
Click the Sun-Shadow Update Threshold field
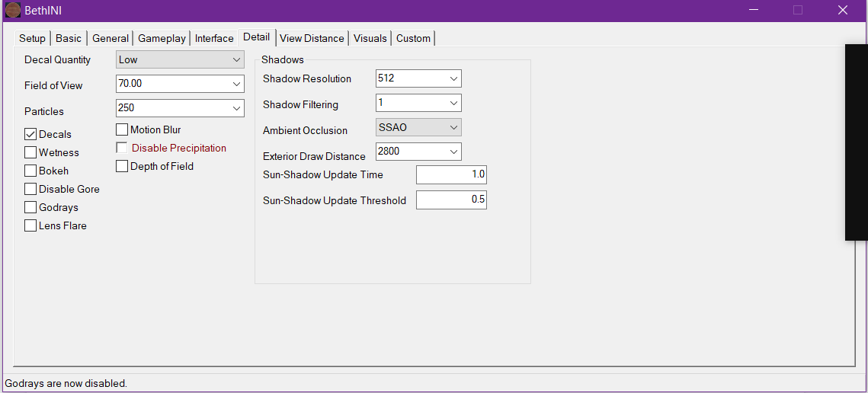tap(451, 200)
